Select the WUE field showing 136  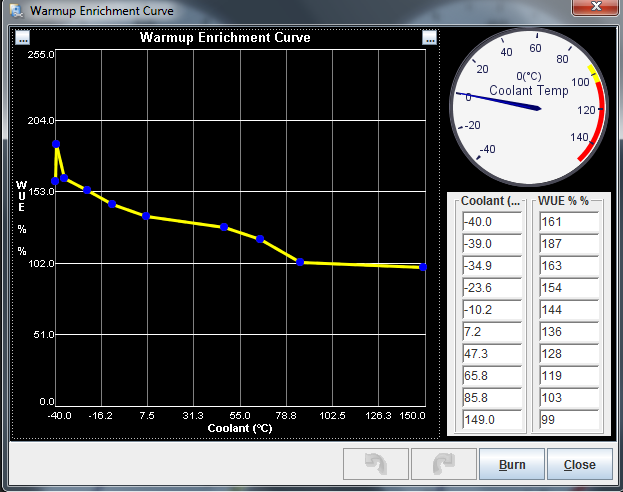(569, 331)
